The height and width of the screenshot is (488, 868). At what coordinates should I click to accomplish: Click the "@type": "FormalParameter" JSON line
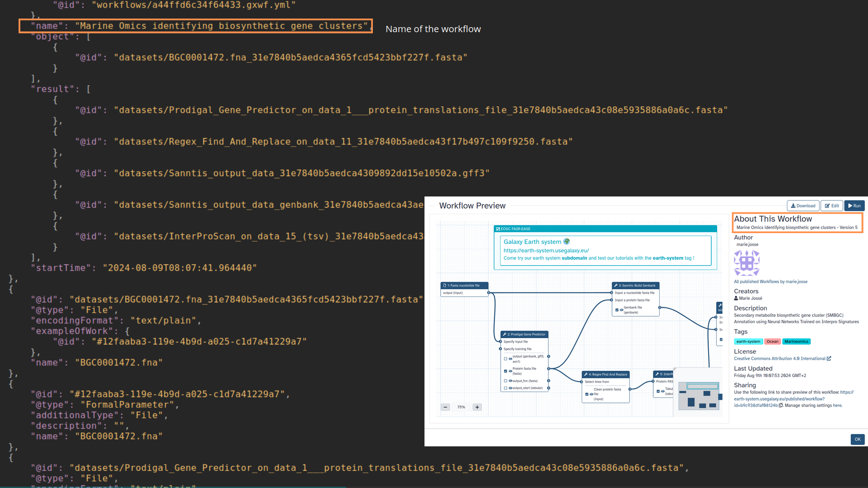tap(105, 405)
